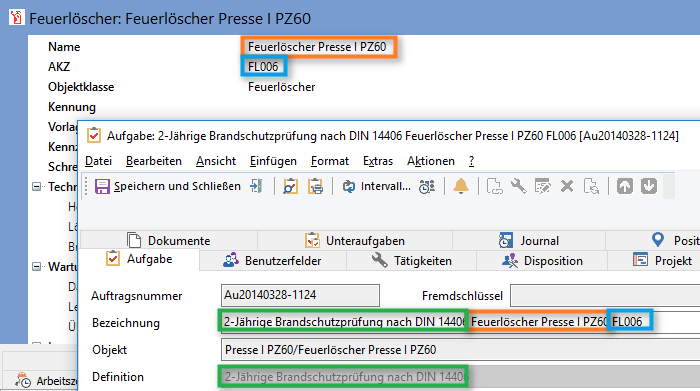The height and width of the screenshot is (391, 700).
Task: Click Speichern und Schließen button
Action: 168,186
